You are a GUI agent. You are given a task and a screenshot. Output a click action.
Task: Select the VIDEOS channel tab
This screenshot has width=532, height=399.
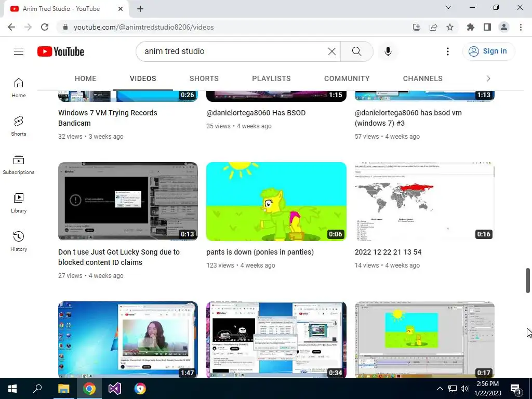(x=143, y=78)
